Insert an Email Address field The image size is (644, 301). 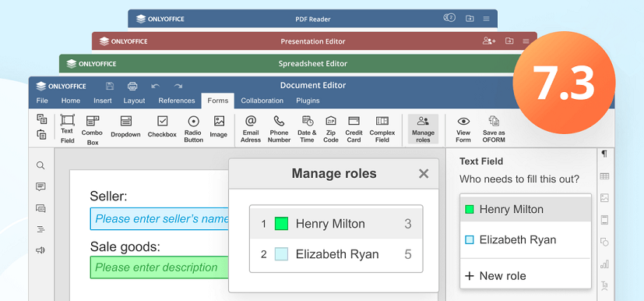pos(251,129)
